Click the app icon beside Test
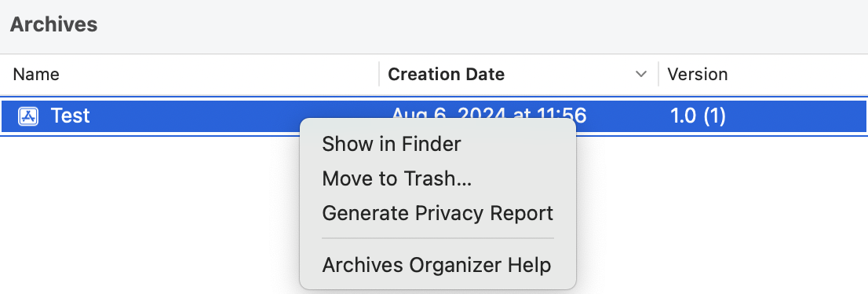 point(28,116)
